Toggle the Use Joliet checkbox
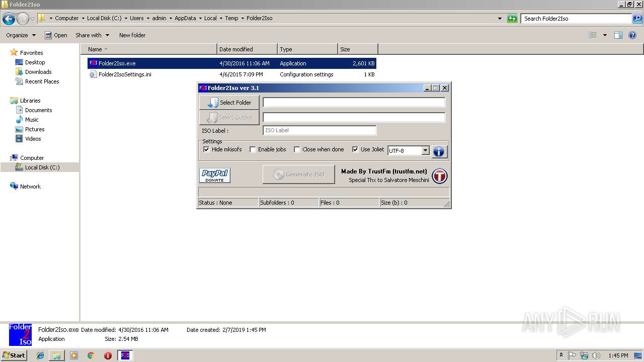Viewport: 644px width, 362px height. (x=355, y=149)
